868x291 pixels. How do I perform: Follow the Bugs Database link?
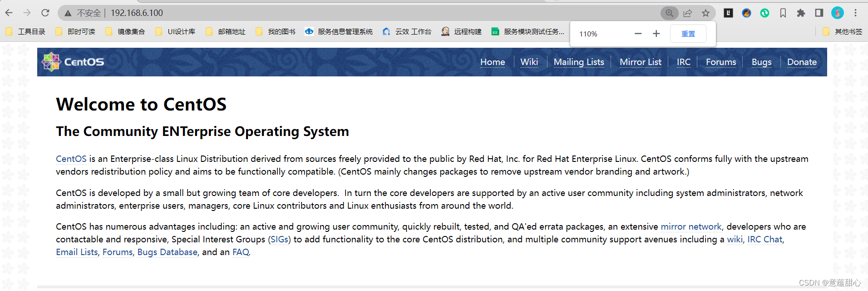coord(168,252)
